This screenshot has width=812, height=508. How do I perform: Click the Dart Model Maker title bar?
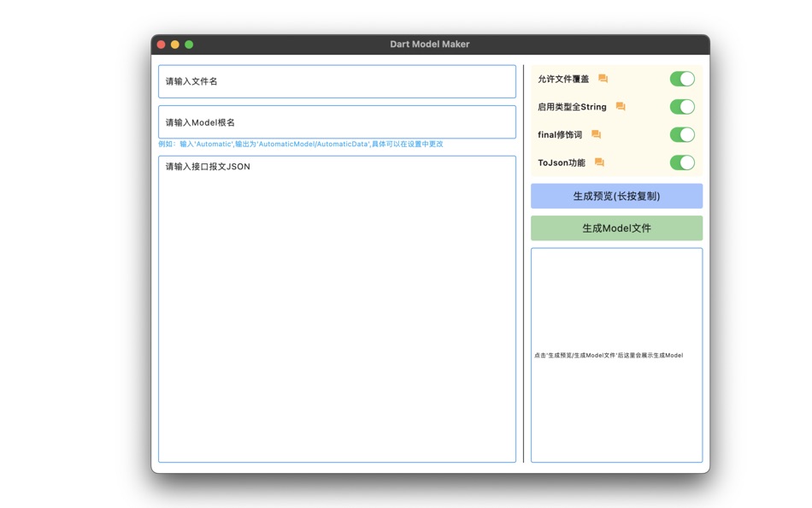(429, 44)
